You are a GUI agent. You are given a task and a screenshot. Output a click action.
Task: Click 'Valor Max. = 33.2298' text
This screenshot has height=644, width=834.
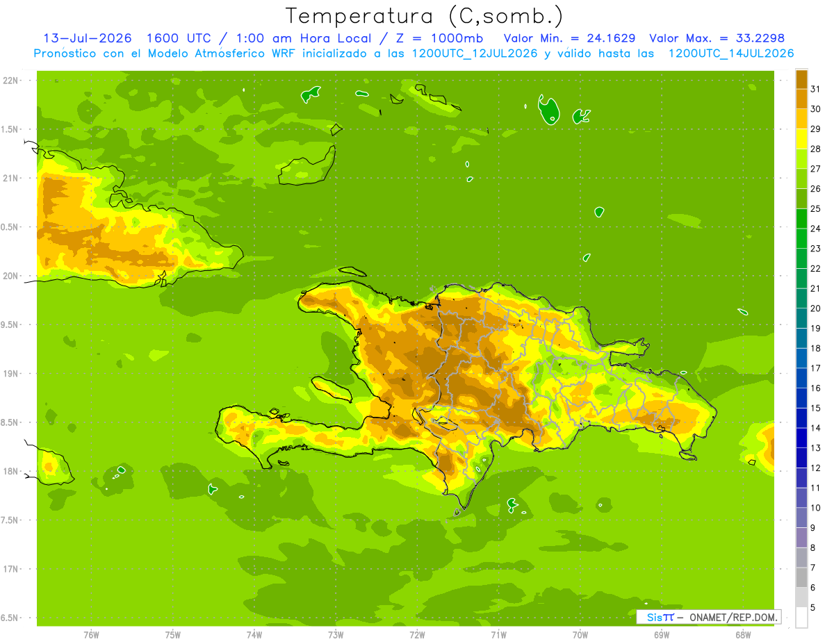(717, 38)
